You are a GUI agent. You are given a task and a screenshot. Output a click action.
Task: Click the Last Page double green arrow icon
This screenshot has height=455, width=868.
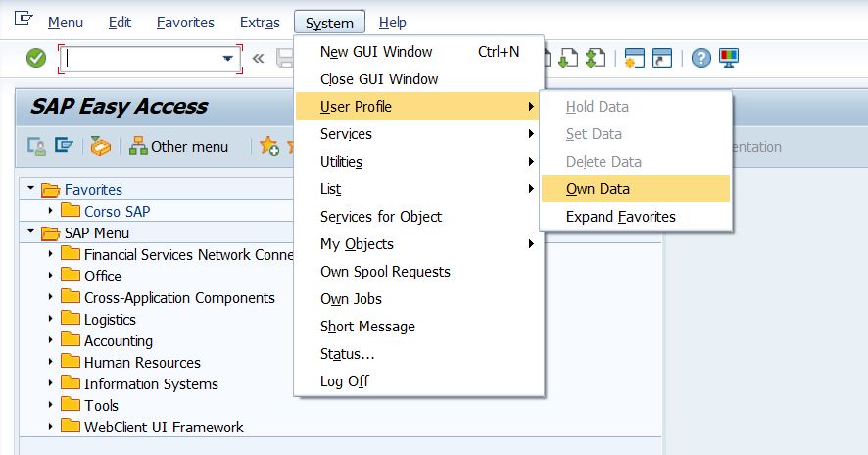pos(596,58)
